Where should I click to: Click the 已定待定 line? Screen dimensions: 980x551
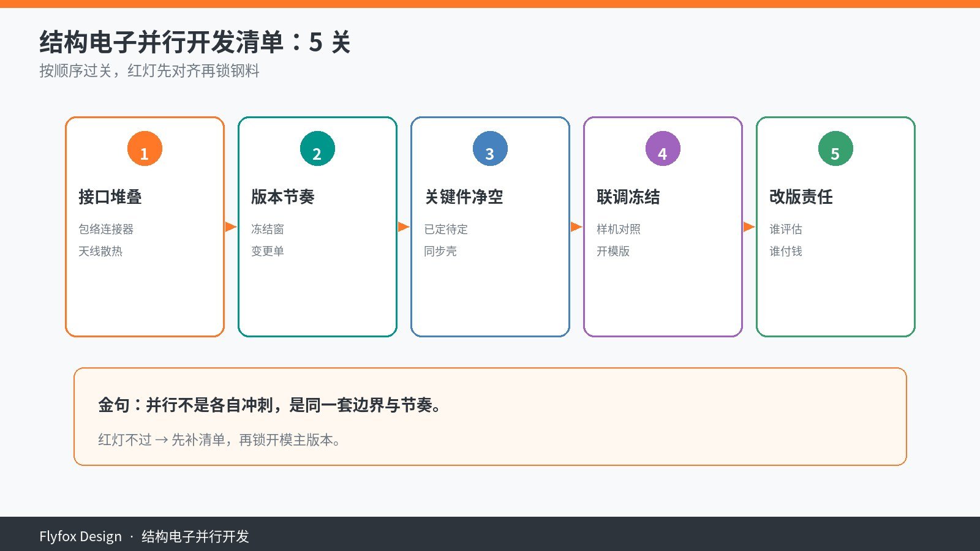coord(446,229)
